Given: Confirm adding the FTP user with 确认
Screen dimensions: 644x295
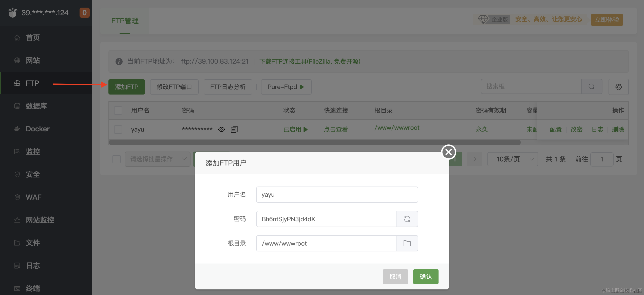Looking at the screenshot, I should [x=426, y=276].
